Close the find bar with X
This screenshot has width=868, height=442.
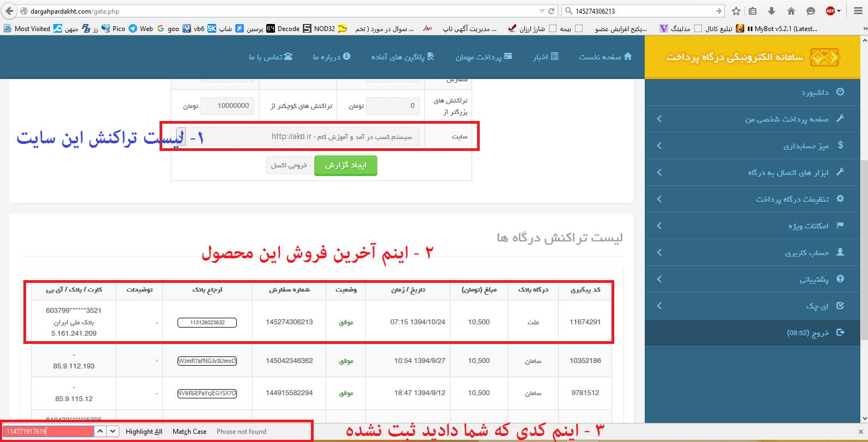click(861, 431)
